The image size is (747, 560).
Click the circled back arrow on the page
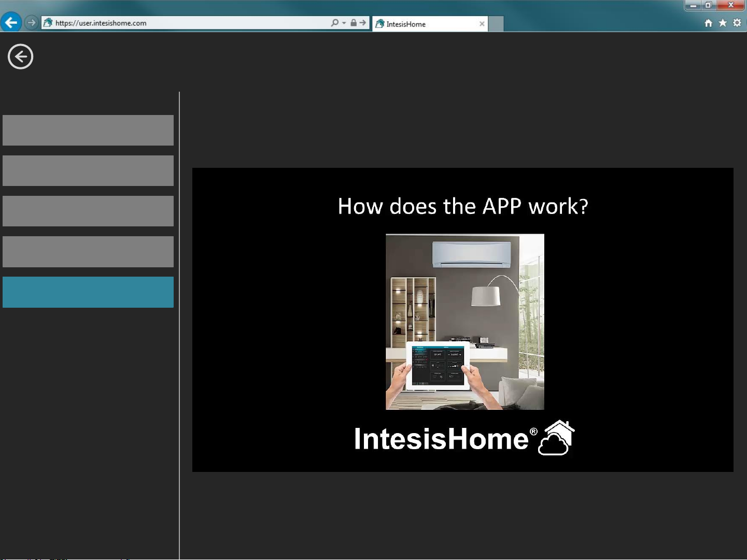[x=21, y=56]
